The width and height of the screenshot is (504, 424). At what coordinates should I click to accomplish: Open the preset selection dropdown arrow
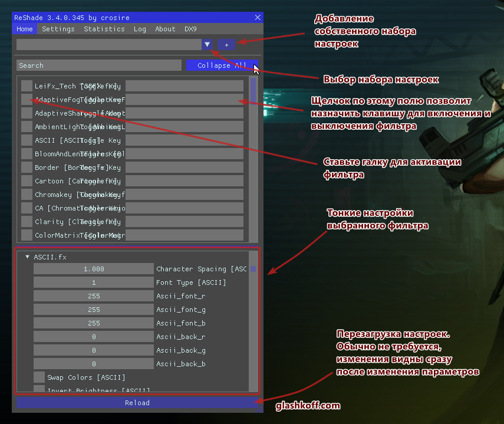(207, 45)
